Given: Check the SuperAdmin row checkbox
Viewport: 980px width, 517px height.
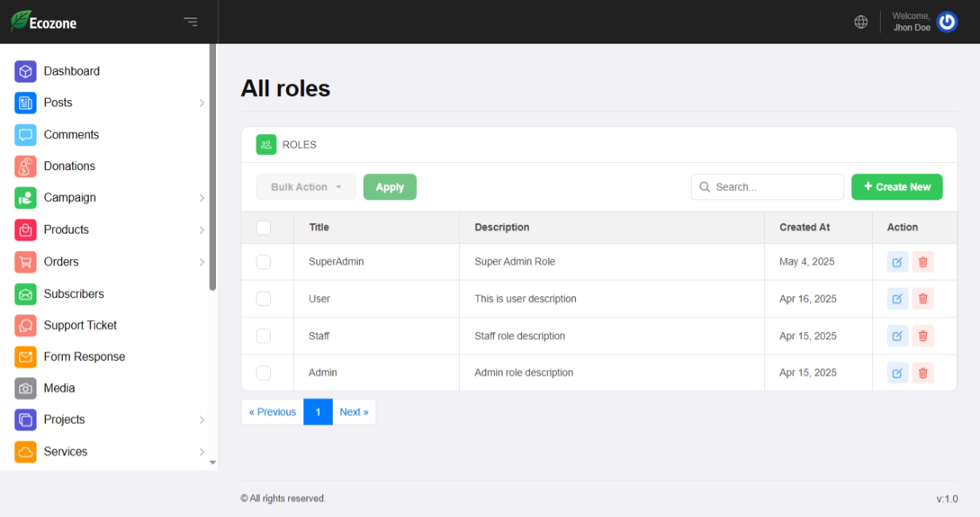Looking at the screenshot, I should coord(264,262).
